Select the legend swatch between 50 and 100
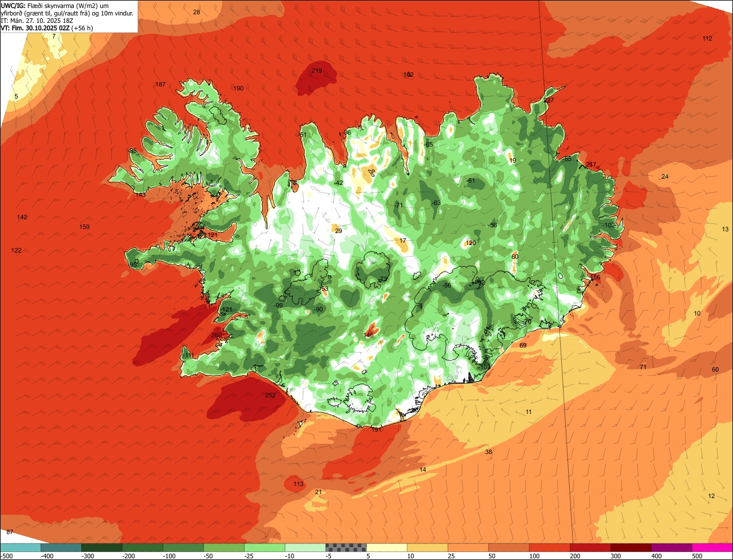 click(509, 547)
